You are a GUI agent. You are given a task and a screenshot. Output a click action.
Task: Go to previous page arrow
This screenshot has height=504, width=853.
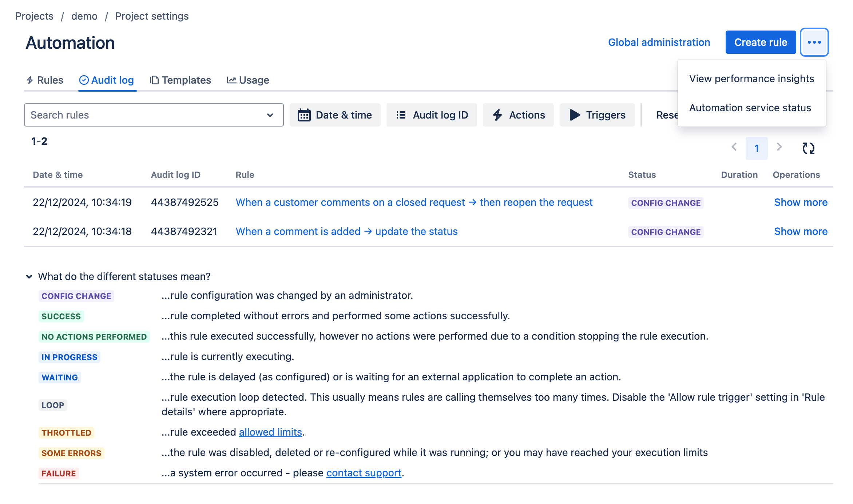click(x=734, y=147)
